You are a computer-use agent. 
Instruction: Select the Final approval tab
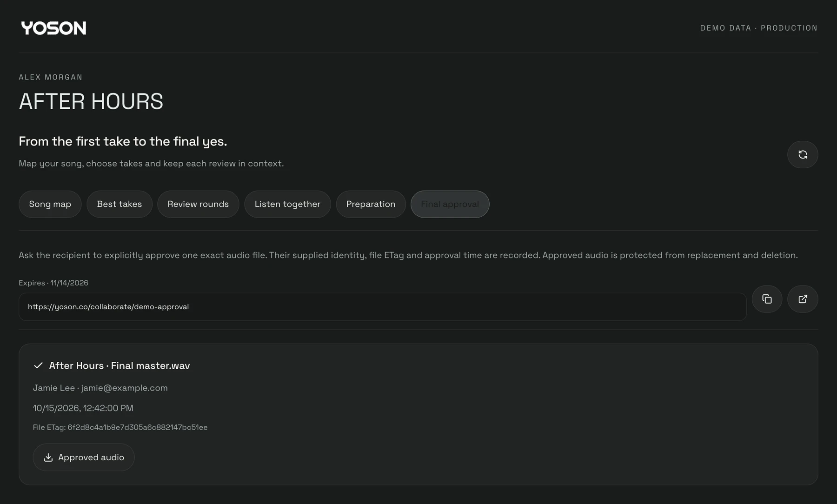click(x=450, y=204)
